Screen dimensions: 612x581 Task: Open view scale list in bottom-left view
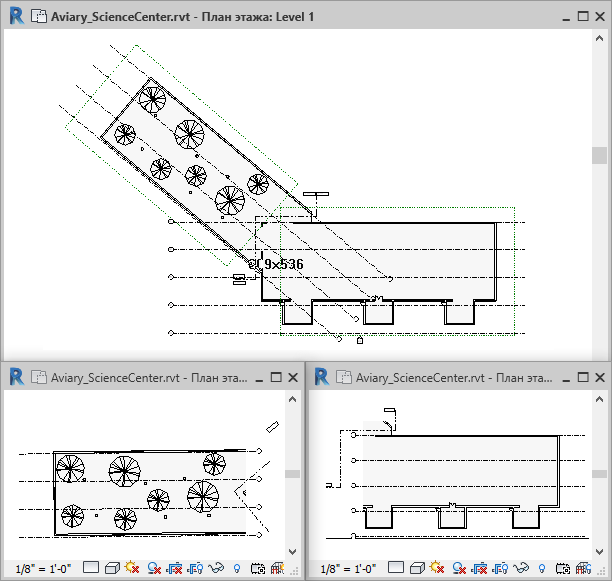pyautogui.click(x=43, y=569)
